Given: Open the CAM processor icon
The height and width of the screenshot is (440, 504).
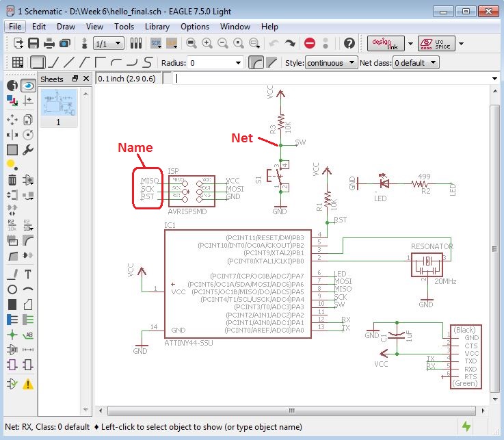Looking at the screenshot, I should [x=64, y=43].
